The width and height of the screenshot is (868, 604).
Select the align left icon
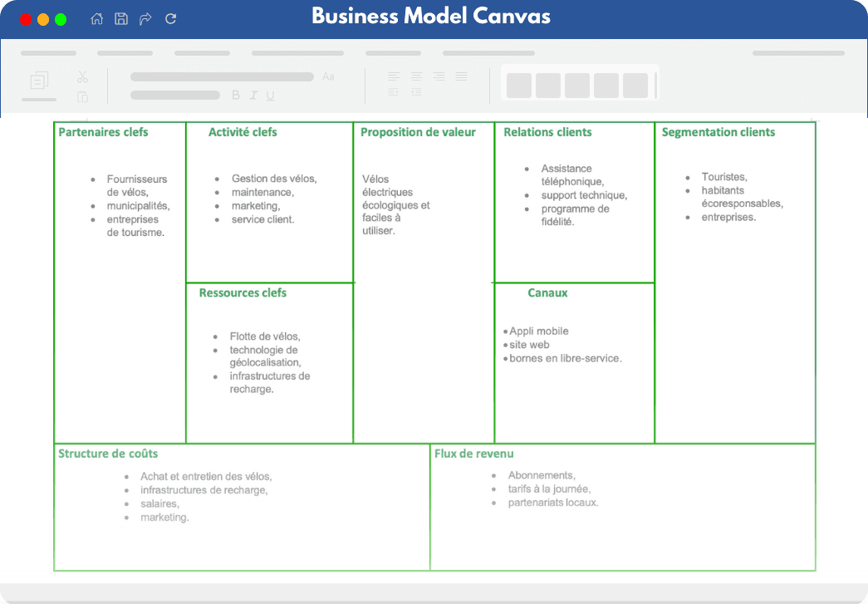[394, 76]
